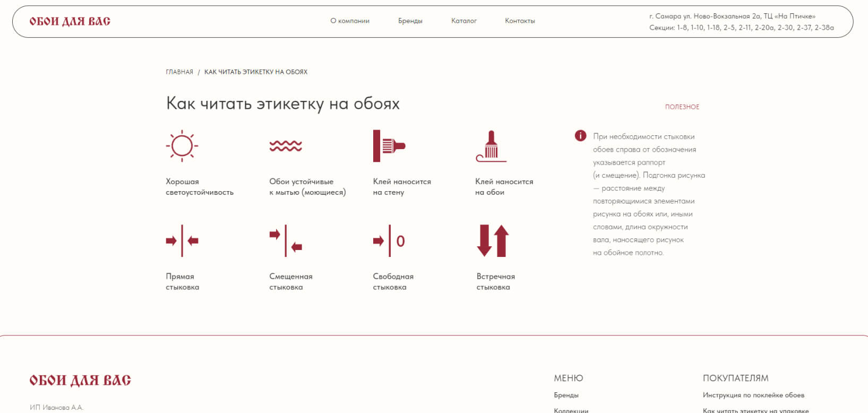Viewport: 868px width, 413px height.
Task: Click the label «Хорошая светоустойчивость»
Action: point(200,187)
